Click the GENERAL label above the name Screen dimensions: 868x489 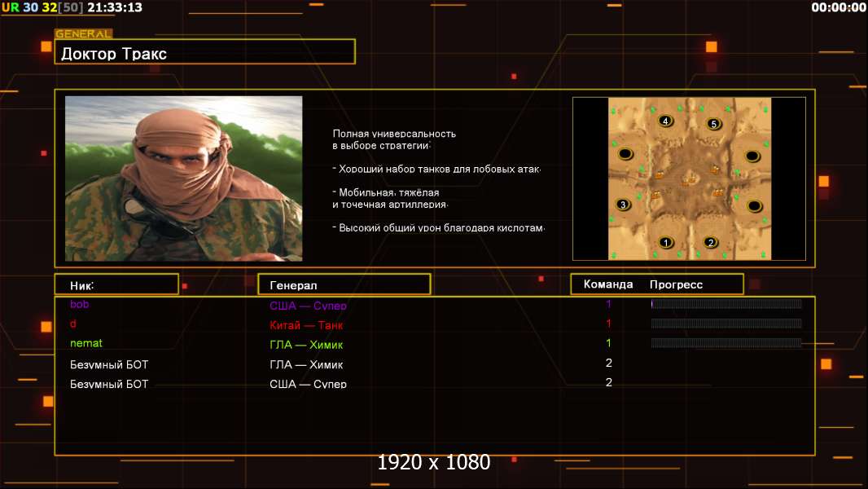(x=84, y=33)
